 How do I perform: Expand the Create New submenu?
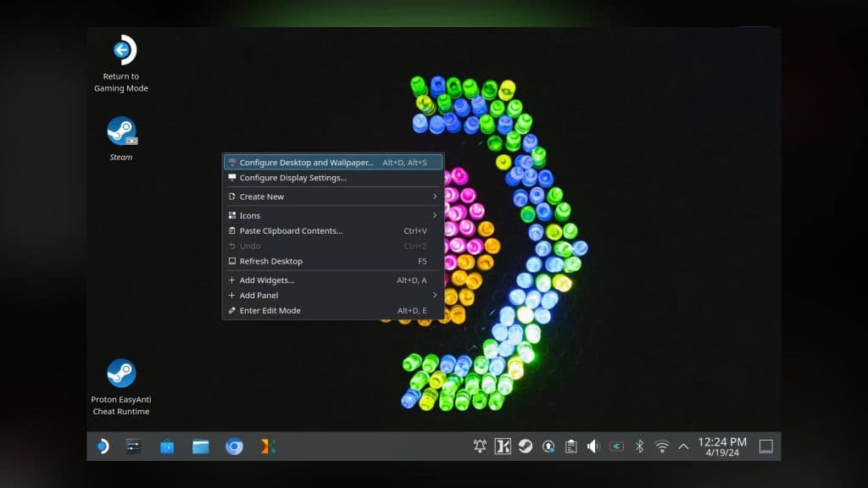pos(332,197)
